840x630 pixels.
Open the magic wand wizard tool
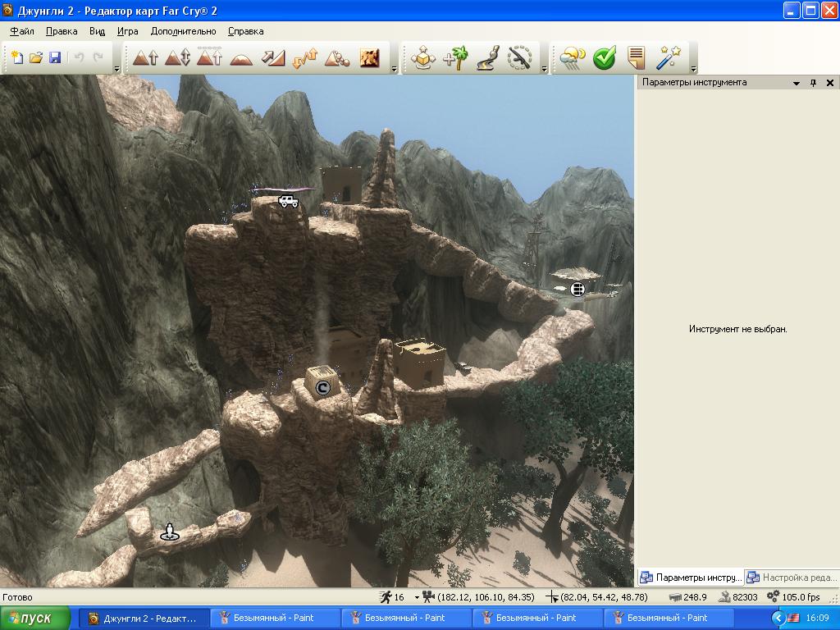[669, 57]
